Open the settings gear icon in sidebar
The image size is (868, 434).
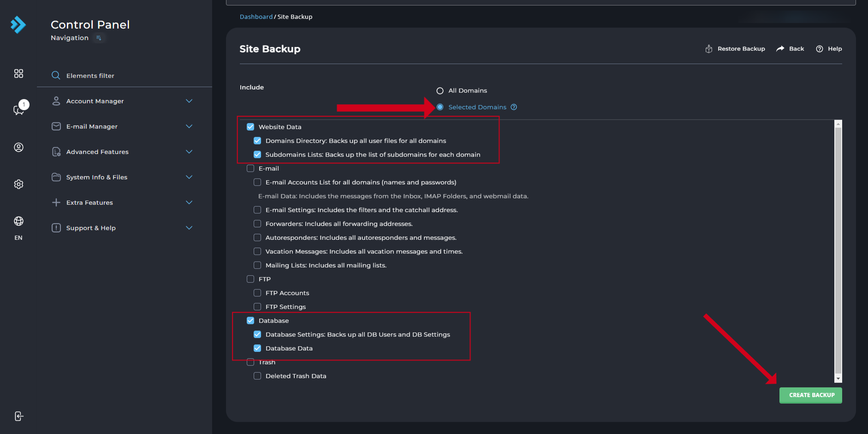pos(18,184)
